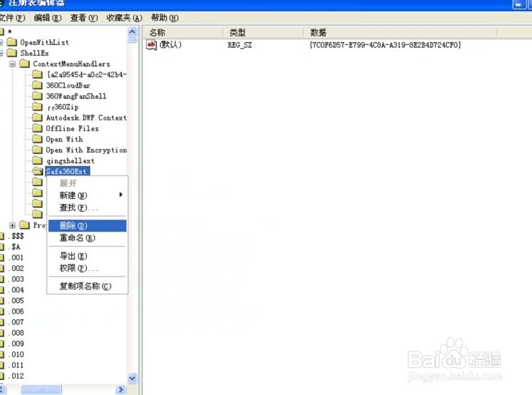Viewport: 532px width, 395px height.
Task: Click the {7C0F6D57-E799-4C8A-A319-8E2B4D724CF0} data cell
Action: pos(385,45)
